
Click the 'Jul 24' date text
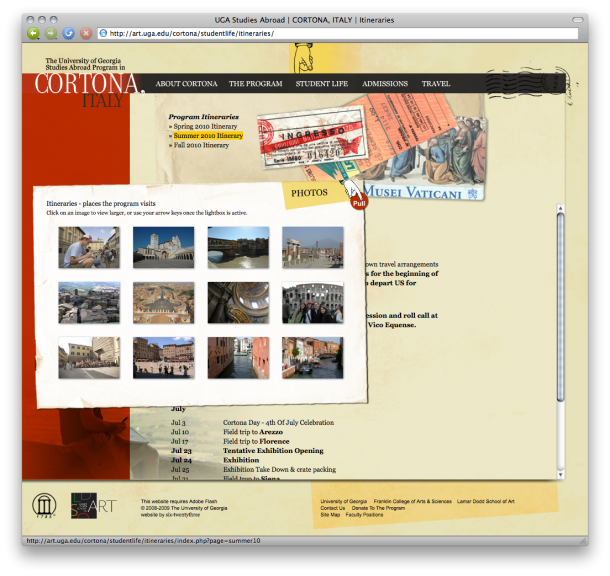click(181, 460)
